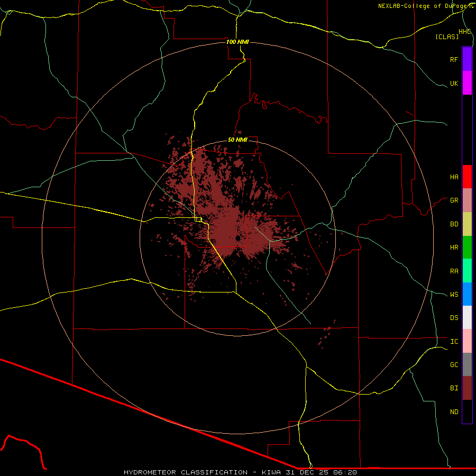Click the radar site center point
The width and height of the screenshot is (476, 476).
pos(237,239)
